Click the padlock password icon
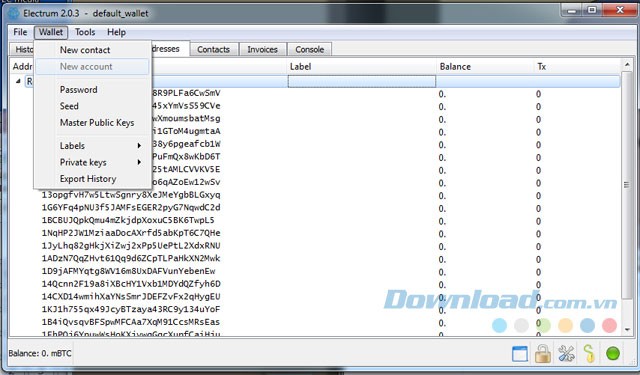This screenshot has height=375, width=640. pyautogui.click(x=543, y=354)
